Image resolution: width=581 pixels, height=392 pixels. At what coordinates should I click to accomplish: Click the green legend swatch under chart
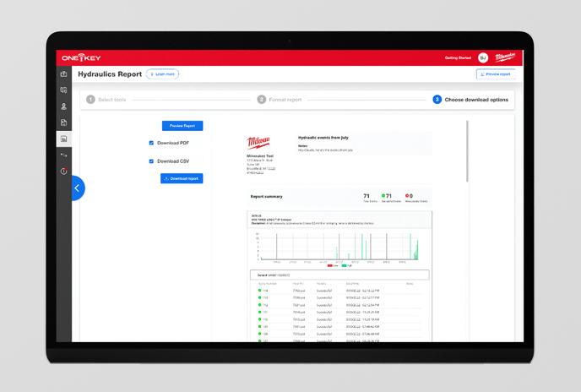(x=345, y=265)
